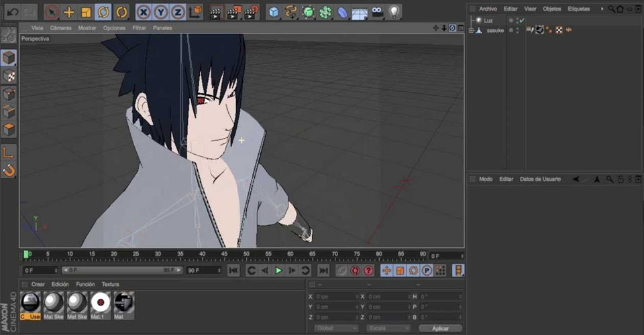The image size is (644, 335).
Task: Open Datos de Usuario menu
Action: click(x=540, y=179)
